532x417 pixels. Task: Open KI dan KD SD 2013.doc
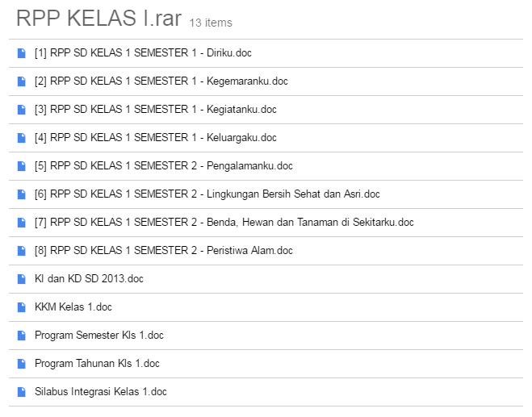click(89, 279)
